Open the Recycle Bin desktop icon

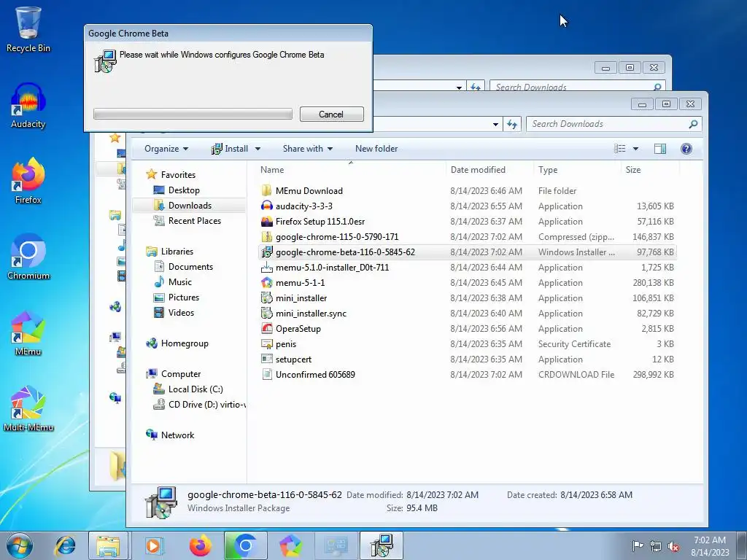[28, 28]
